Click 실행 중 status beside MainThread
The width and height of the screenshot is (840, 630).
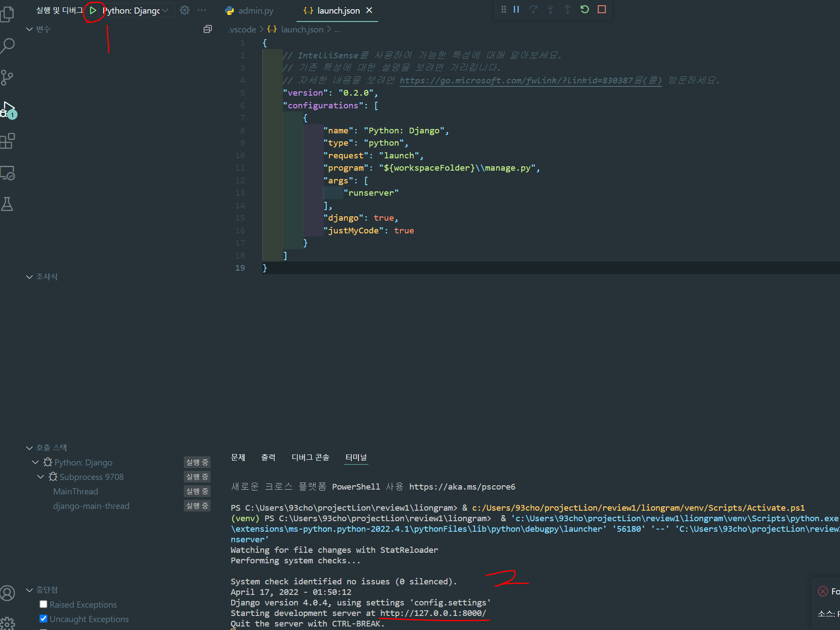point(197,491)
